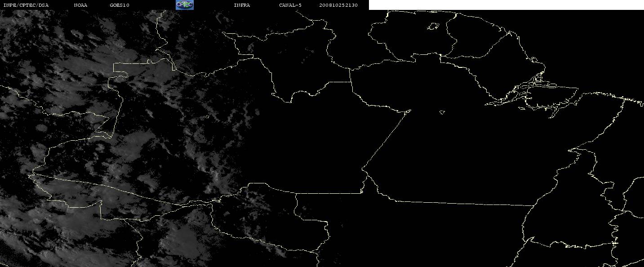
Task: Click the small triangular outline mid-map
Action: (x=442, y=112)
